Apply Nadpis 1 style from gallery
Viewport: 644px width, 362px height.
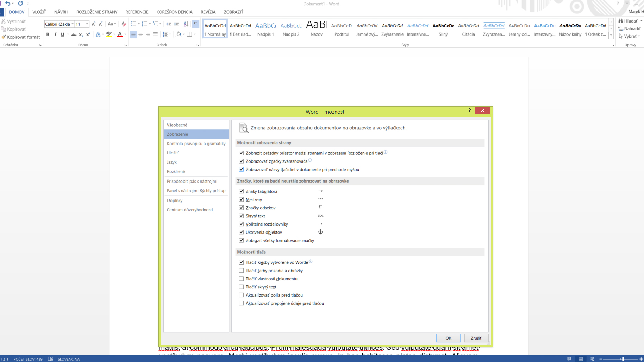coord(265,28)
